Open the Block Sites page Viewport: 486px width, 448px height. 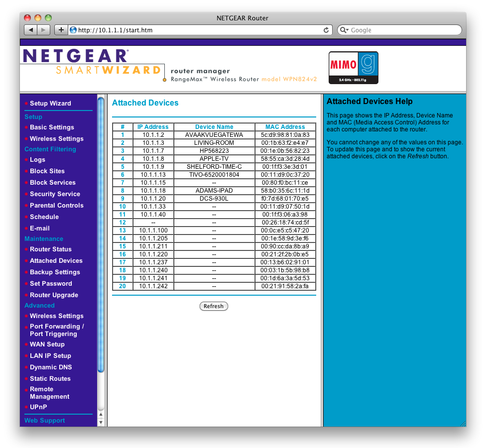pyautogui.click(x=47, y=171)
